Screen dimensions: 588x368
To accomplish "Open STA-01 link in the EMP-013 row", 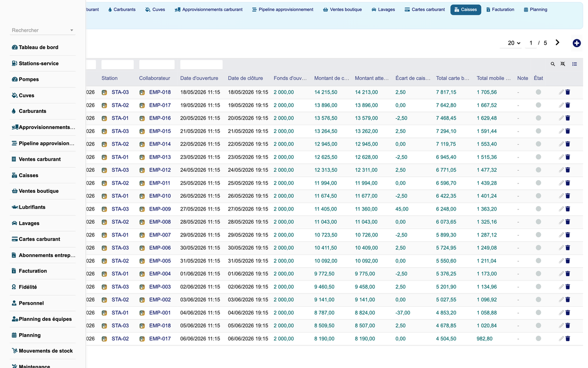I will (x=120, y=157).
